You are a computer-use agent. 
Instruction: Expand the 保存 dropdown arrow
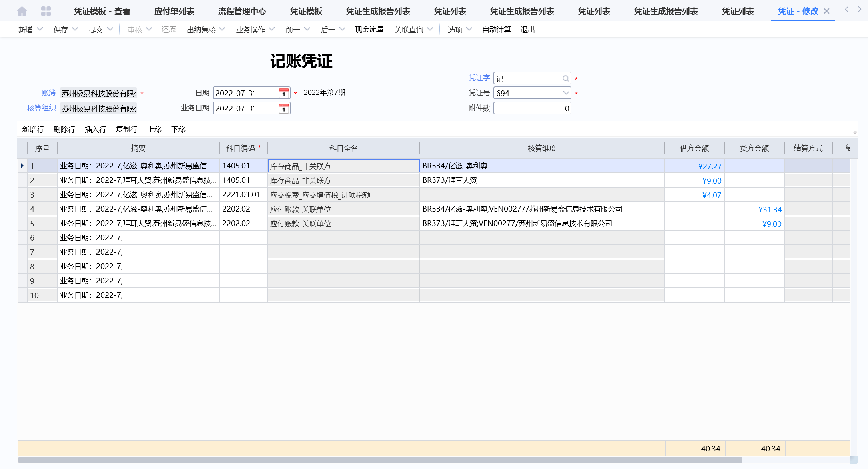(75, 29)
